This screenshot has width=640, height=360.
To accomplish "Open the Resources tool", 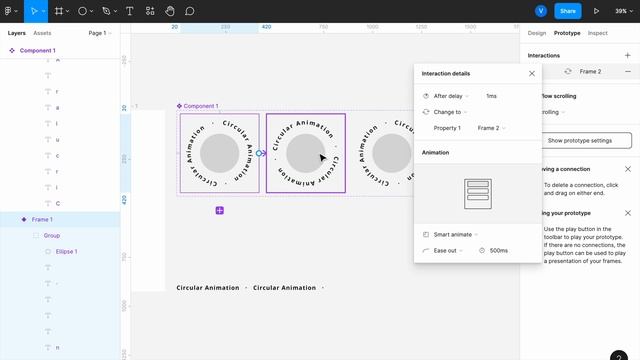I will coord(150,11).
